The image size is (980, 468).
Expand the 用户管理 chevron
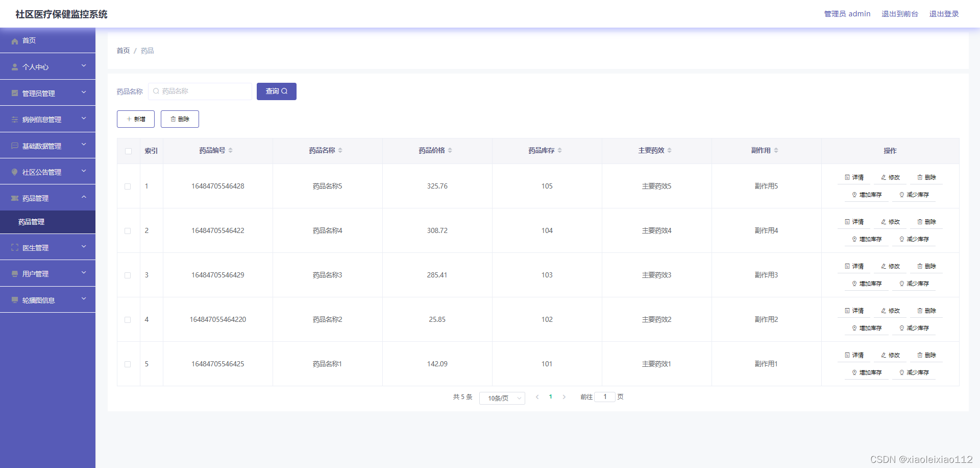pyautogui.click(x=84, y=273)
